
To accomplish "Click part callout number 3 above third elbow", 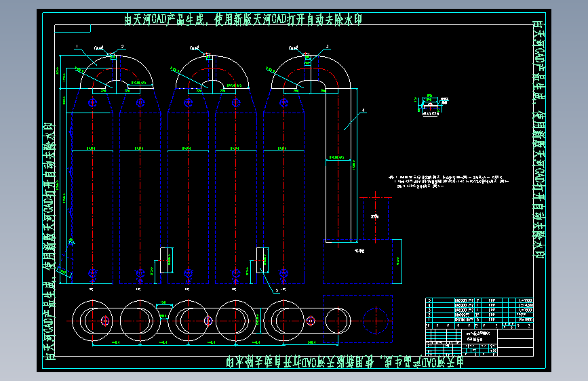I will (x=327, y=47).
